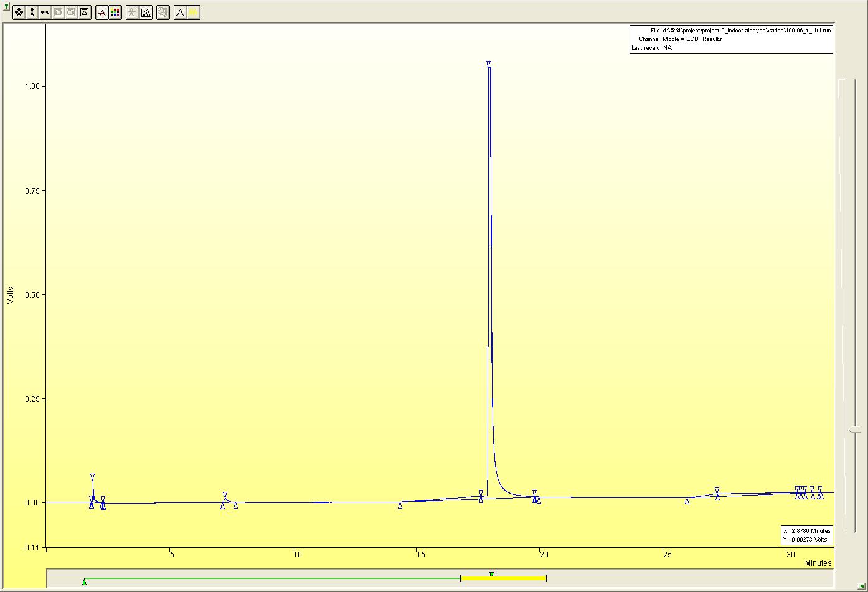Click the 15 minute X-axis tick label
This screenshot has height=592, width=868.
click(420, 555)
